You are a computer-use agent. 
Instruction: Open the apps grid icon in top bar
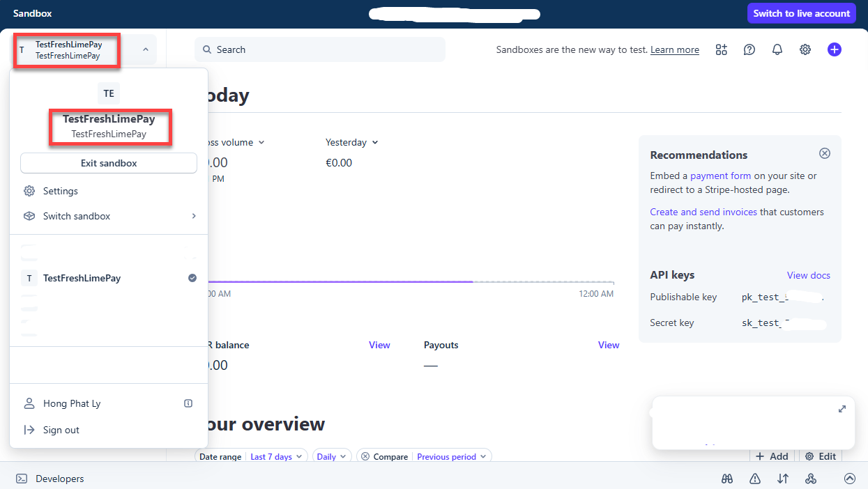[722, 49]
